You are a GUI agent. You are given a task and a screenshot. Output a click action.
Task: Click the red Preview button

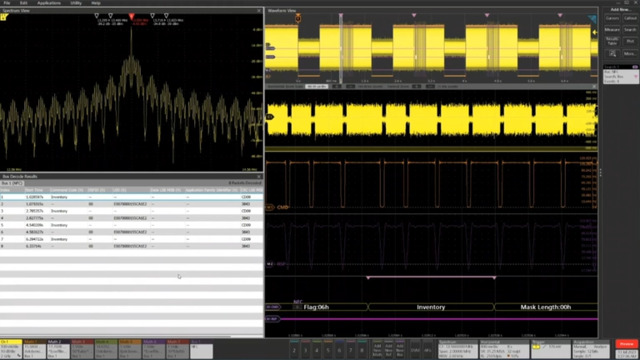coord(627,344)
